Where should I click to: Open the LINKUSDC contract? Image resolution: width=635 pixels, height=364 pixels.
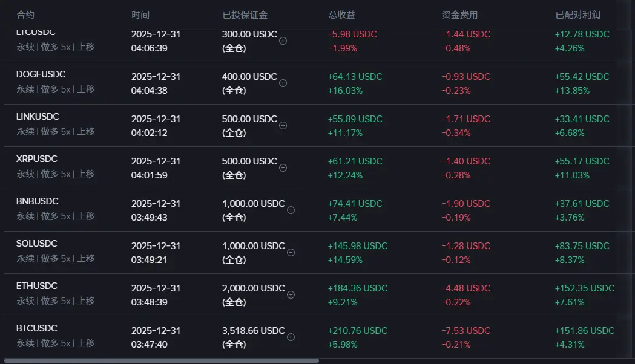[38, 117]
